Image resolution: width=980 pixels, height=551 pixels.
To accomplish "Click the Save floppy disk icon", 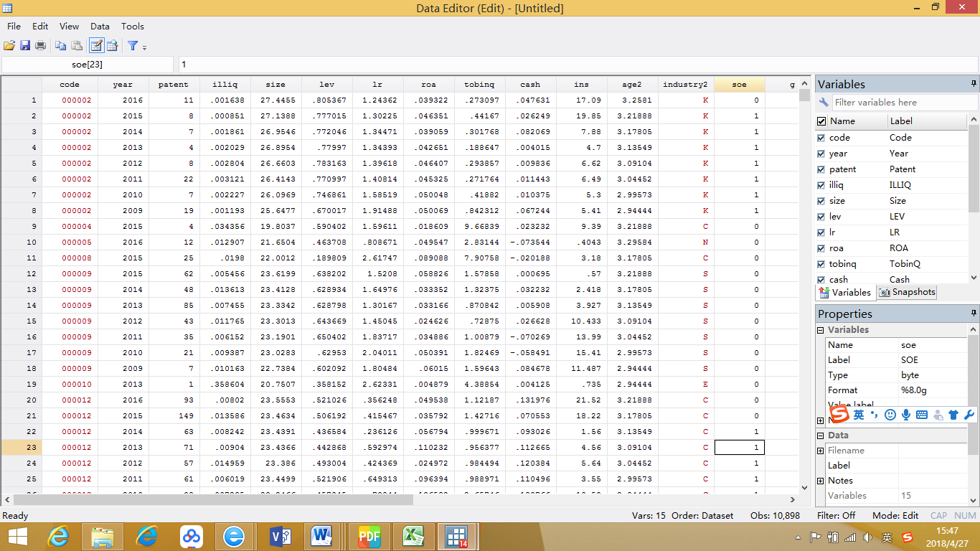I will point(25,46).
